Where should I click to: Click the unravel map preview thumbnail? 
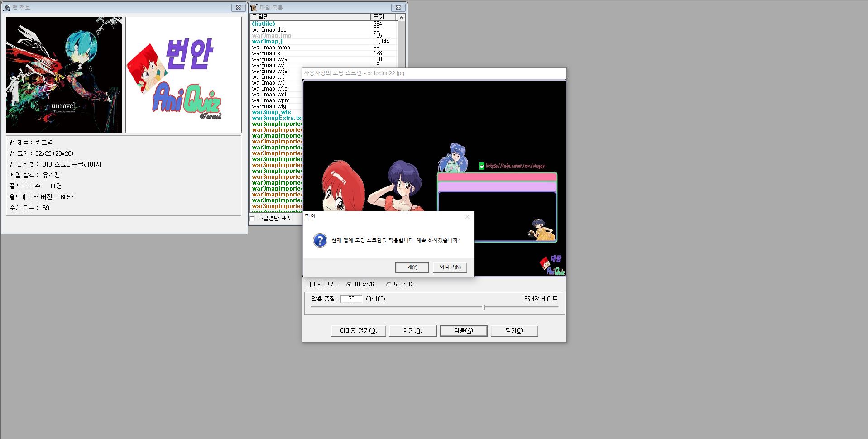64,75
